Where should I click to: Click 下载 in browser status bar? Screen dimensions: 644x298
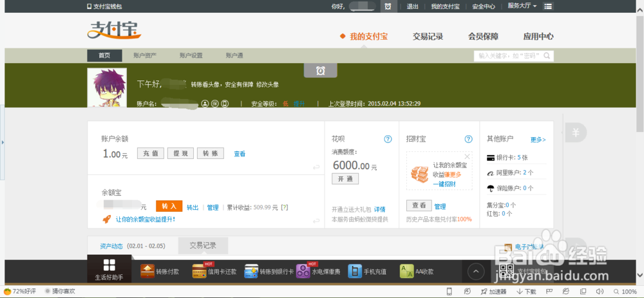click(x=526, y=292)
